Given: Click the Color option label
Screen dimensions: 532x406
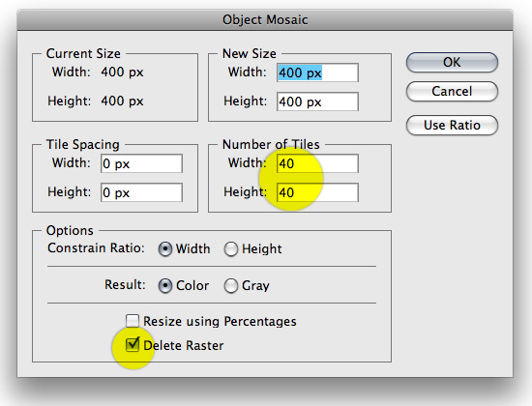Looking at the screenshot, I should coord(192,285).
